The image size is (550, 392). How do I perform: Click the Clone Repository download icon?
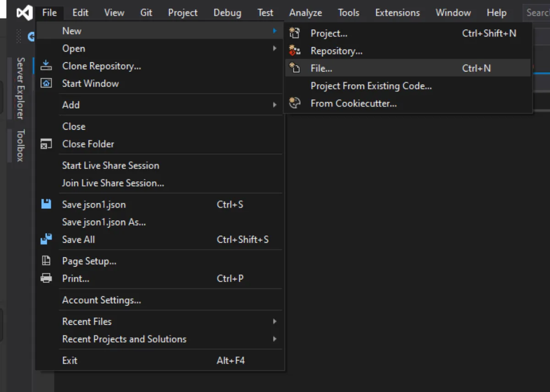point(46,66)
